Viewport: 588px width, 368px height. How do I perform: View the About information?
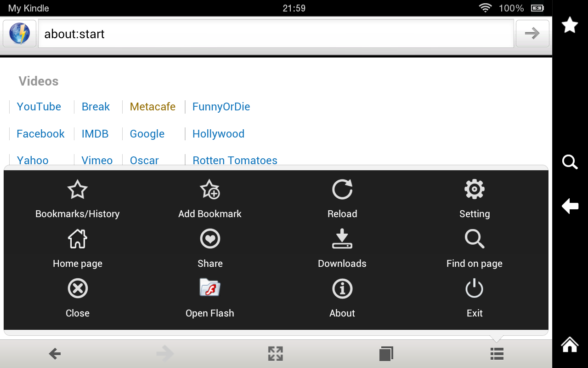[342, 298]
